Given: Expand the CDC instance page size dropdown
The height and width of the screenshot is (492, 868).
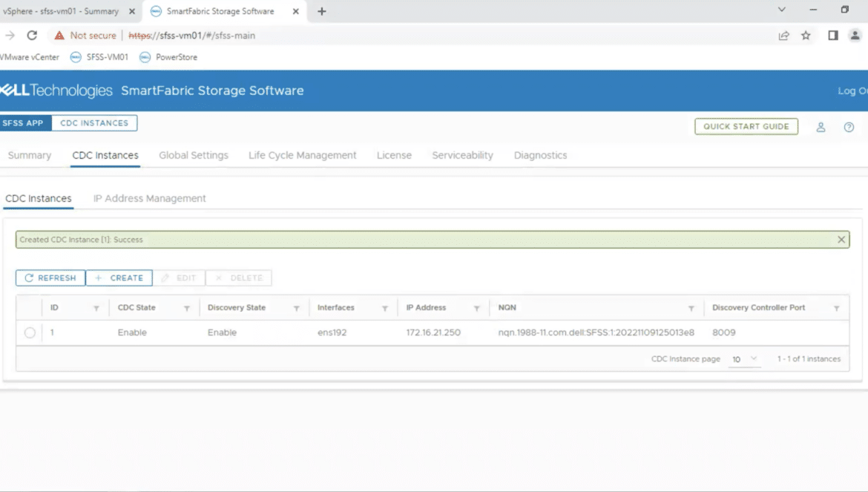Looking at the screenshot, I should pos(745,359).
